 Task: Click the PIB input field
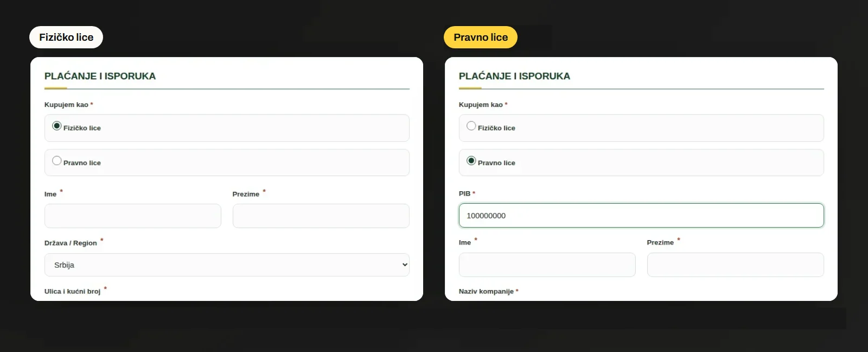641,216
